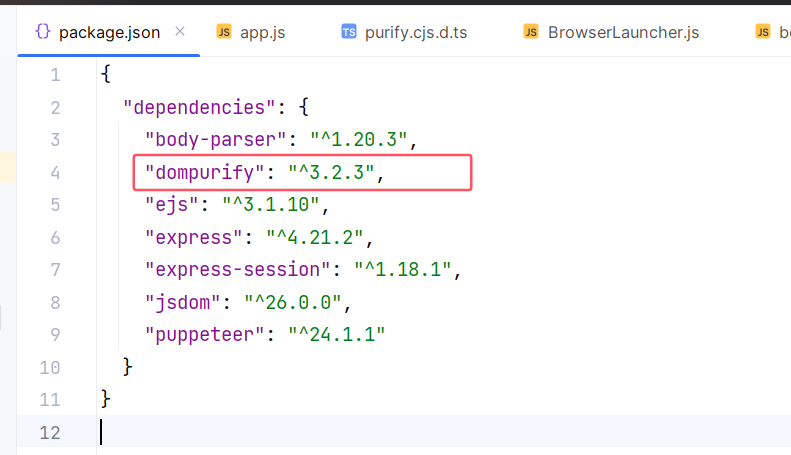Switch to the purify.cjs.d.ts tab
The image size is (791, 455).
pos(416,32)
